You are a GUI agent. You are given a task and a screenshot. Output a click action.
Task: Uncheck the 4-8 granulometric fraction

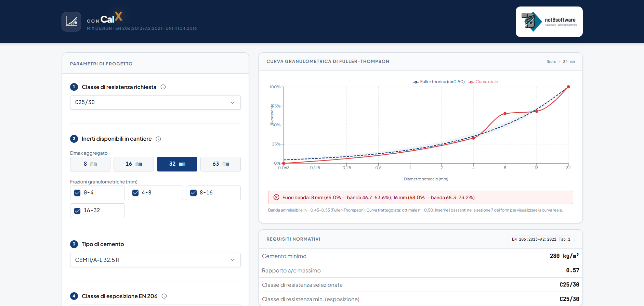135,193
